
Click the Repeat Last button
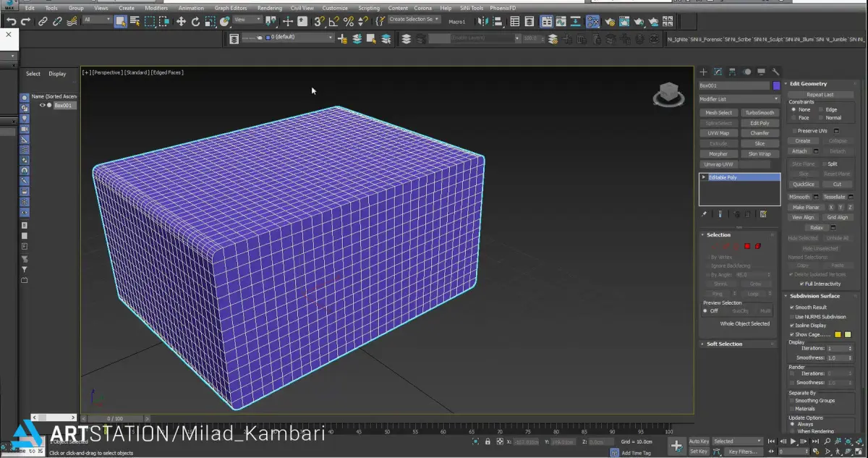coord(820,94)
